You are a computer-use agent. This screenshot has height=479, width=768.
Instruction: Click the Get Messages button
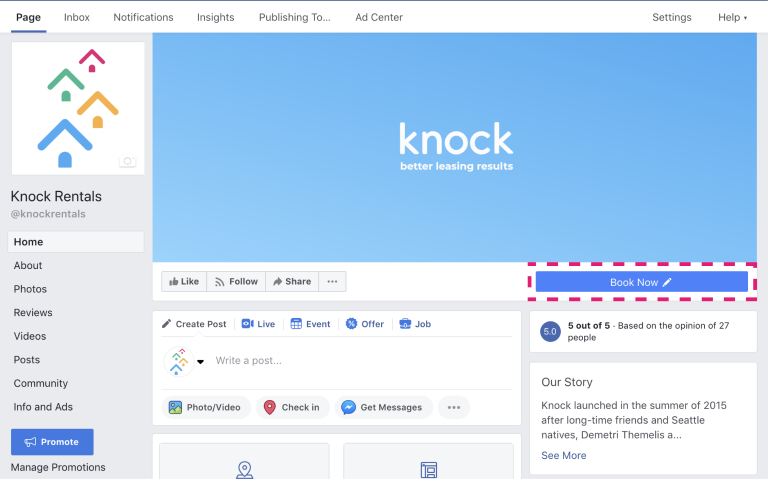coord(384,407)
